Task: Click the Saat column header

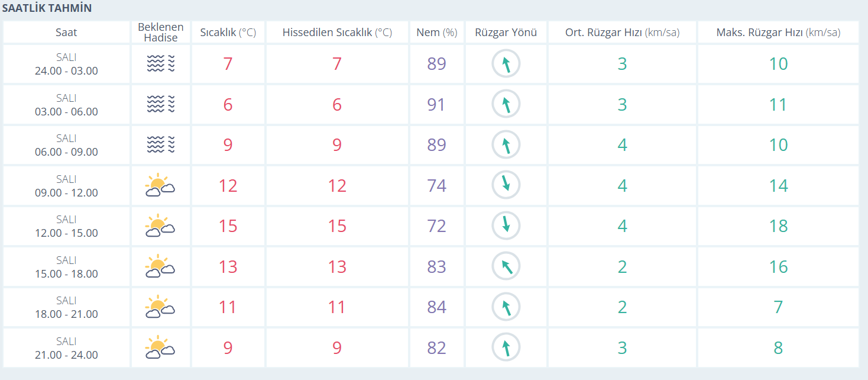Action: click(x=66, y=33)
